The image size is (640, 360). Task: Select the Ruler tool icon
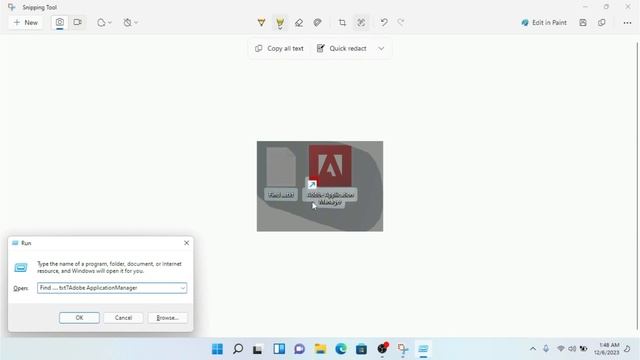317,22
